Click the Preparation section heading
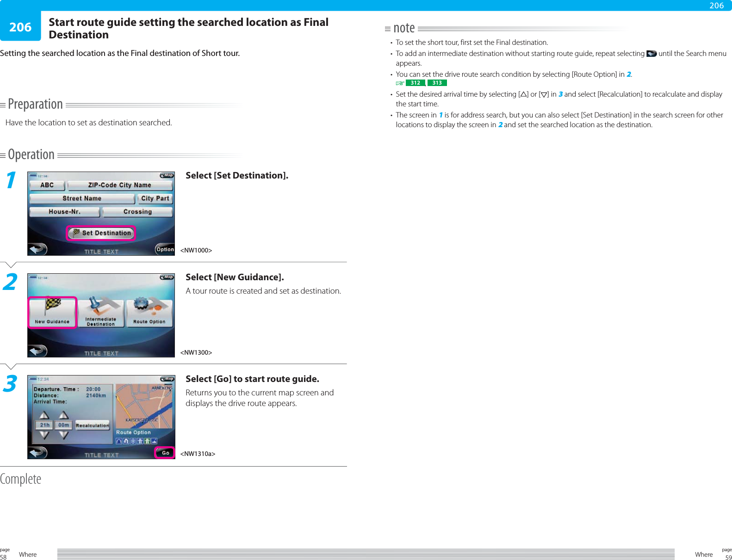 [x=35, y=104]
